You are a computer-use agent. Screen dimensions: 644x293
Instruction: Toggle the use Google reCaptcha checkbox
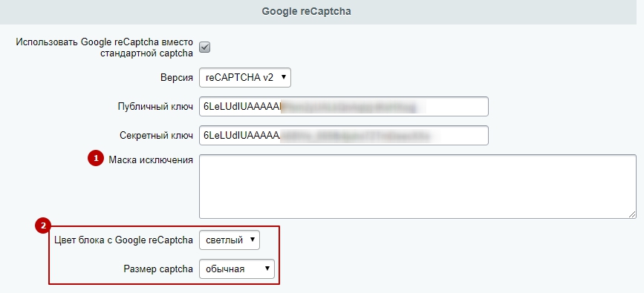[x=204, y=47]
